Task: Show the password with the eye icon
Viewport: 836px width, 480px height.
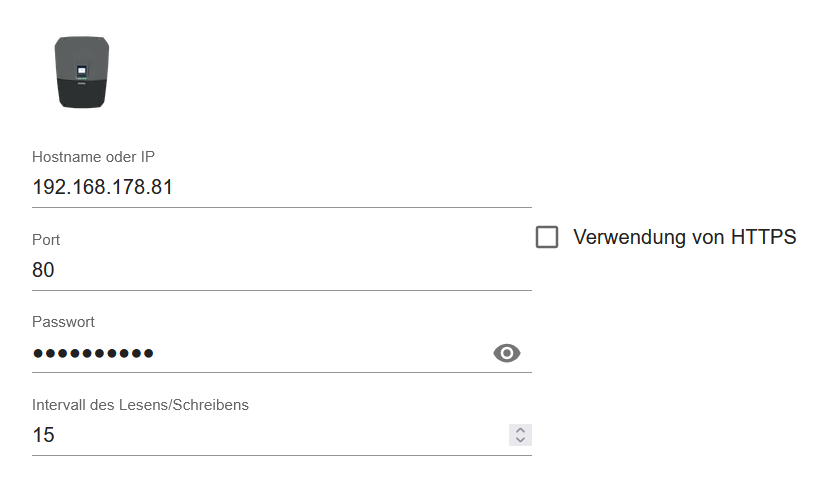Action: tap(507, 352)
